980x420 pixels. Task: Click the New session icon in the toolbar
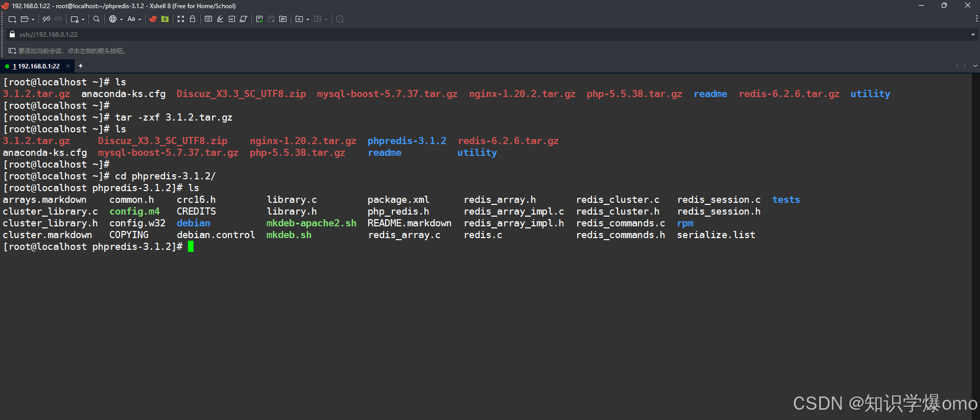click(12, 19)
